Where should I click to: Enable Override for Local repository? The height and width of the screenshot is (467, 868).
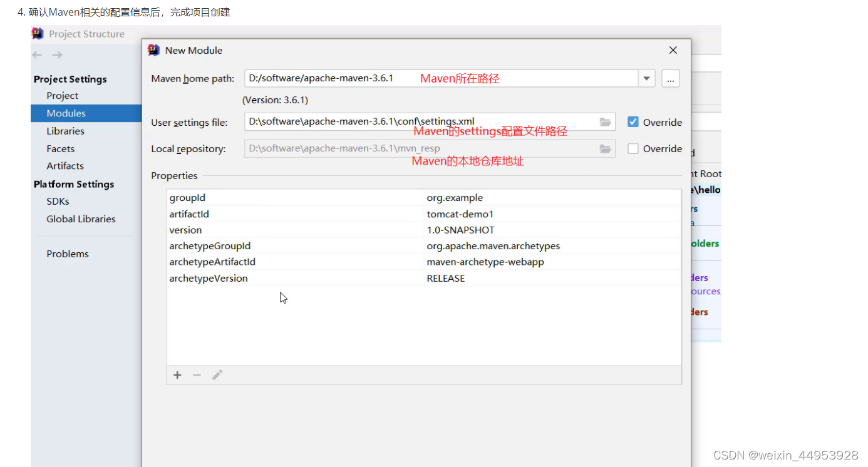(633, 148)
